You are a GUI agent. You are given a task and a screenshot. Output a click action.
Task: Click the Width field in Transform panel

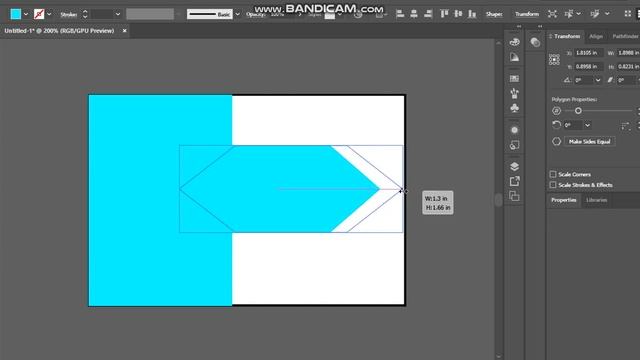[x=629, y=53]
